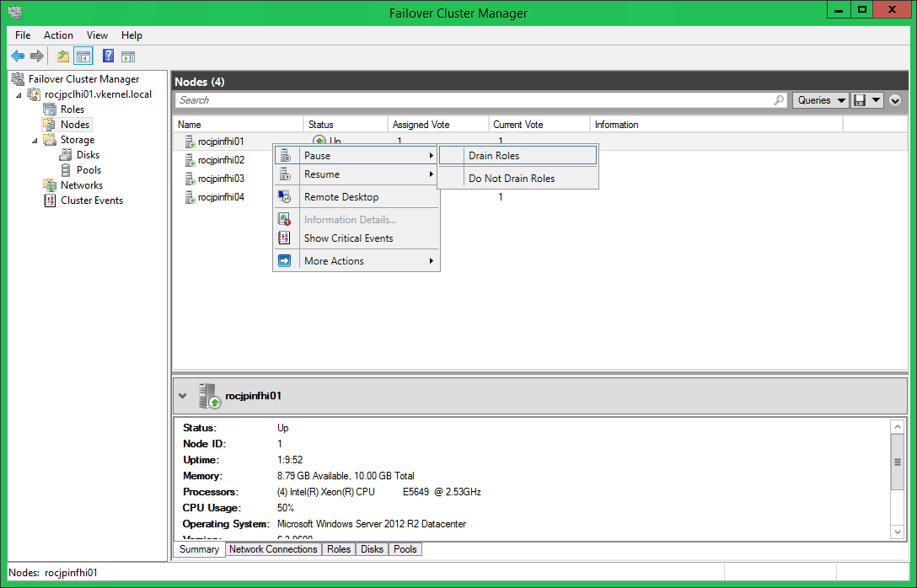Sort by the Information column header

716,125
